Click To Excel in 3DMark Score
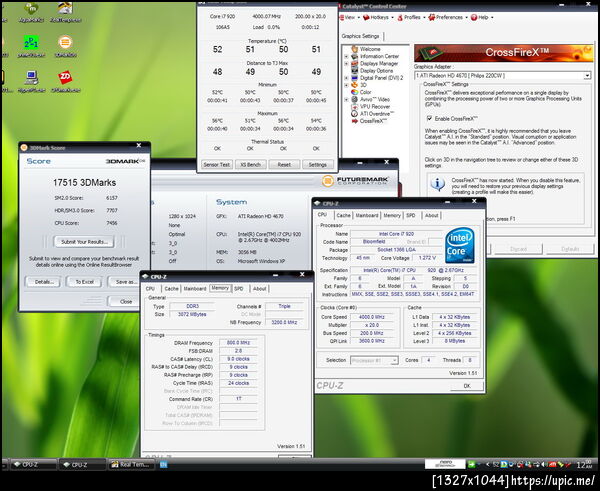This screenshot has width=600, height=491. click(85, 282)
